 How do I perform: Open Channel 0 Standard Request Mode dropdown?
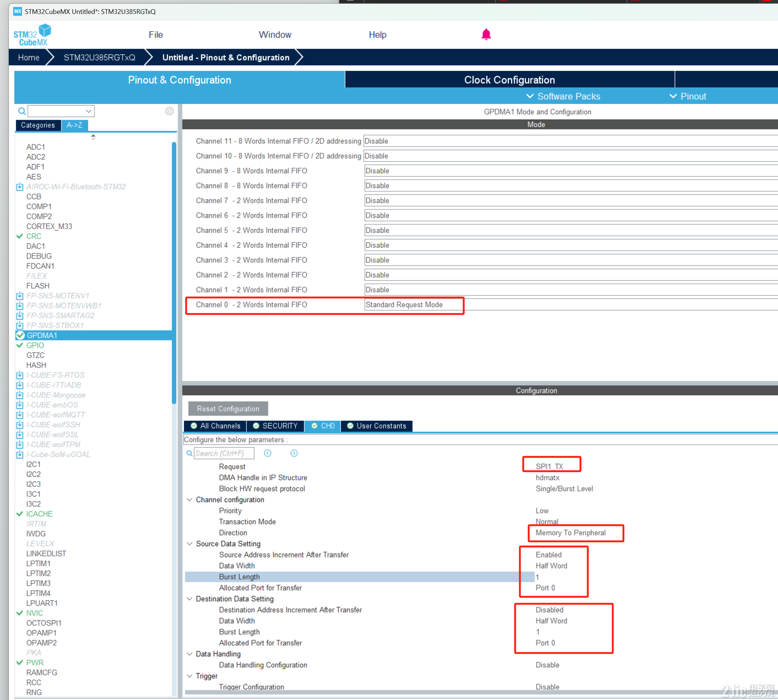[571, 304]
